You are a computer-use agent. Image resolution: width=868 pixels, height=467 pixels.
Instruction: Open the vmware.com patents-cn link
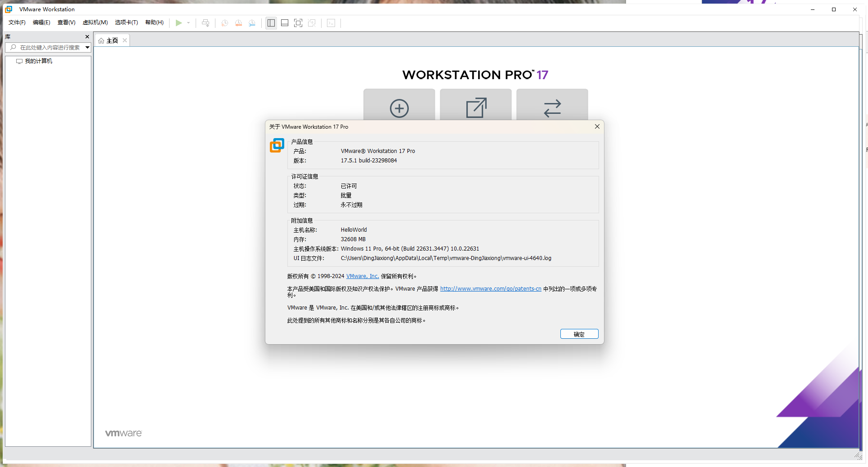491,289
